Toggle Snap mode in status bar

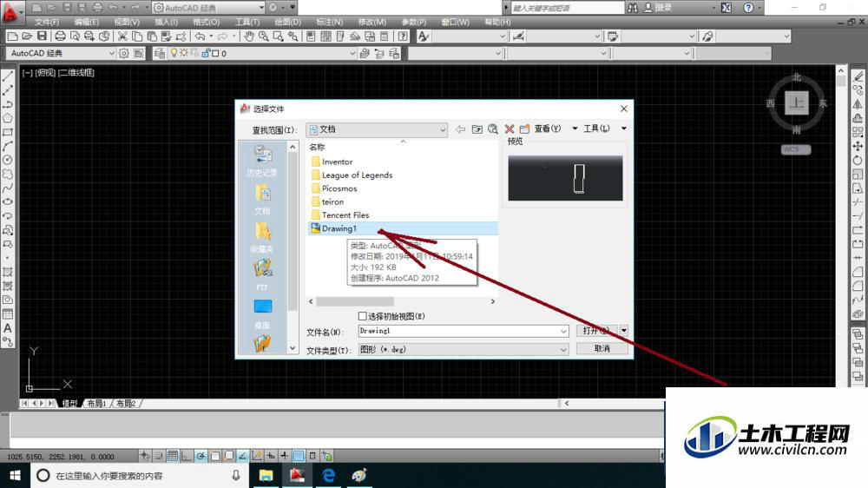click(159, 456)
